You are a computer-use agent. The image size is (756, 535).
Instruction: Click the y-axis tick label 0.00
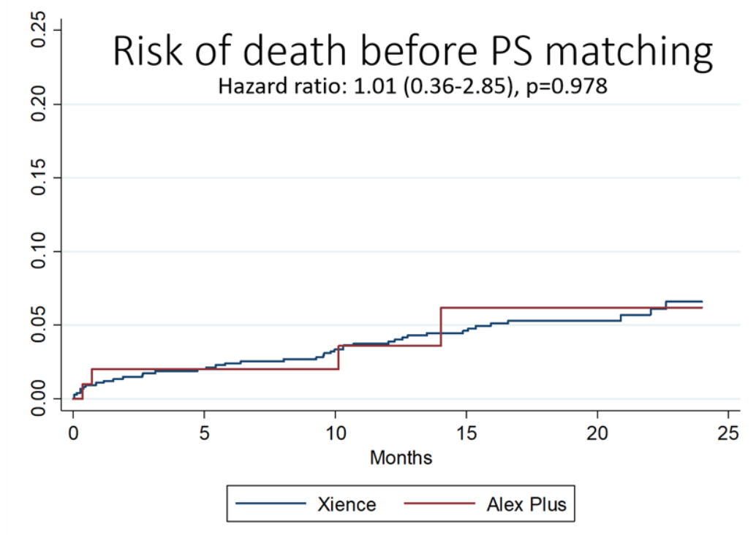[x=39, y=398]
